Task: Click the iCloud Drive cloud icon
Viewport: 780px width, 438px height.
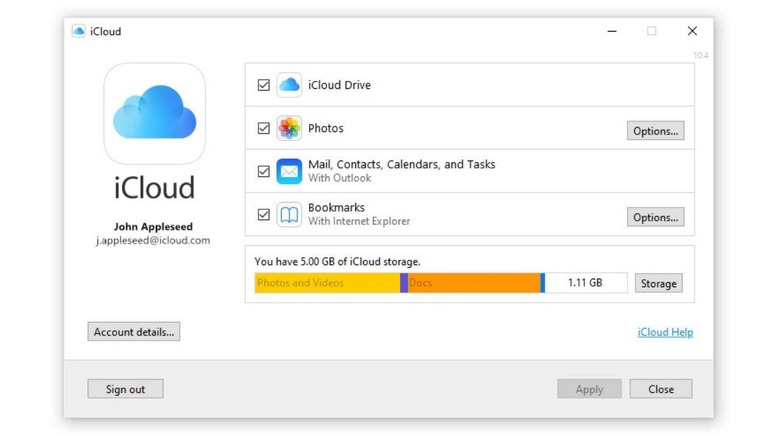Action: [x=289, y=85]
